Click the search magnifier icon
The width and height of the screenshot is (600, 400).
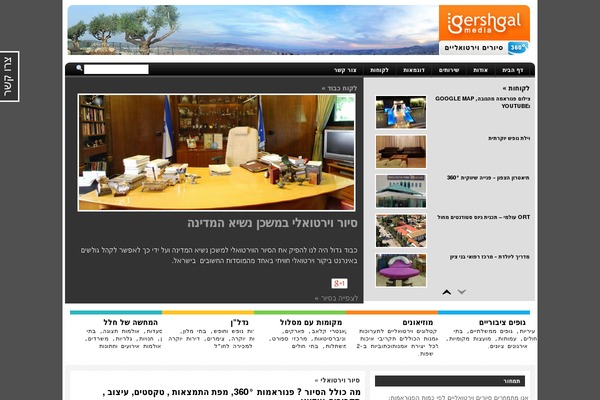[x=79, y=68]
